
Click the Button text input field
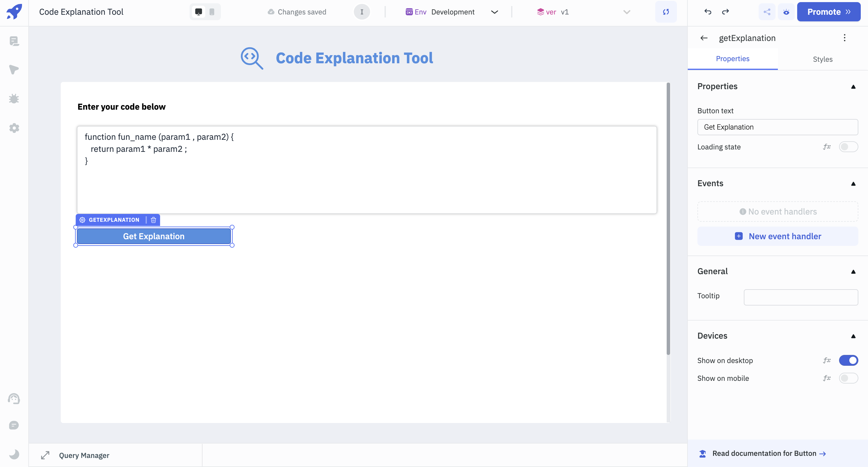click(x=777, y=127)
